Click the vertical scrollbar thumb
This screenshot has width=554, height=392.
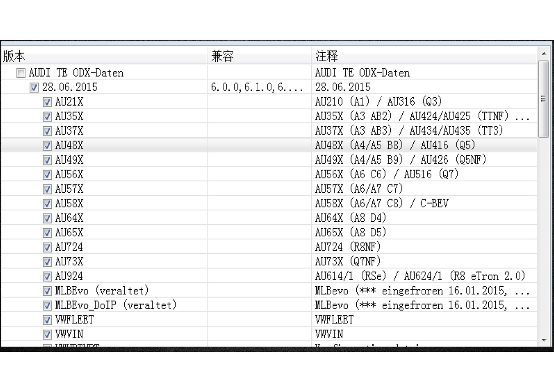[543, 99]
